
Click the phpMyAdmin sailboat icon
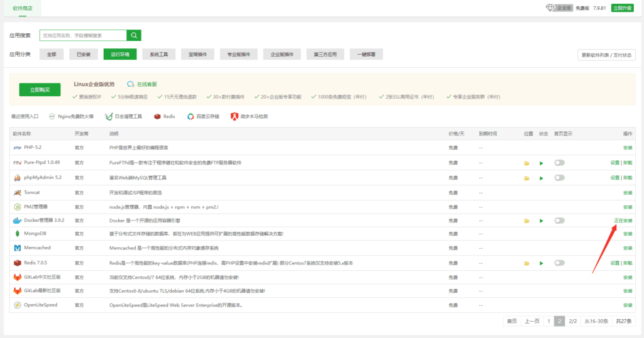17,178
